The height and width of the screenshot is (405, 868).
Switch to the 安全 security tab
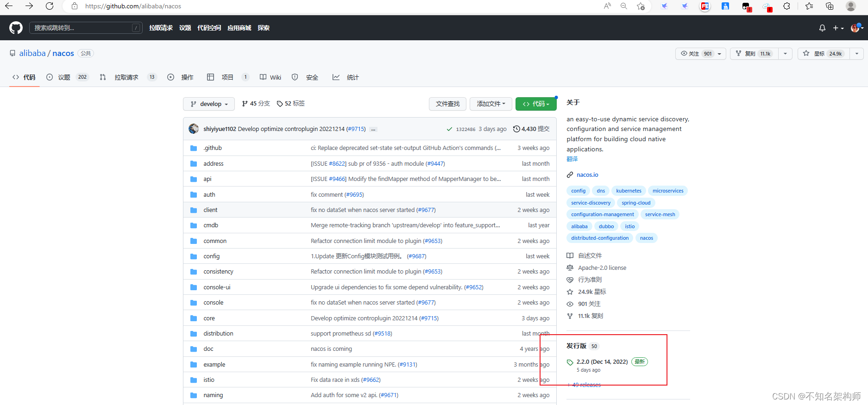tap(305, 77)
